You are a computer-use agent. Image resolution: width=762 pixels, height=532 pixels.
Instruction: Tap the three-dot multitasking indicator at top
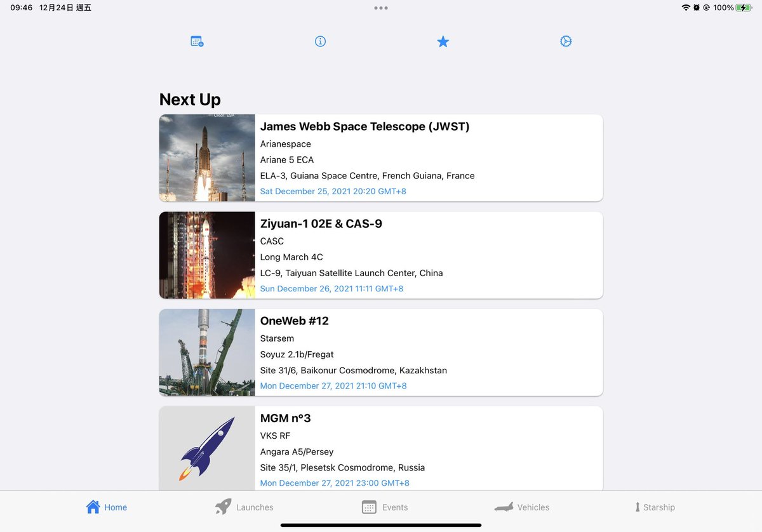click(x=381, y=8)
